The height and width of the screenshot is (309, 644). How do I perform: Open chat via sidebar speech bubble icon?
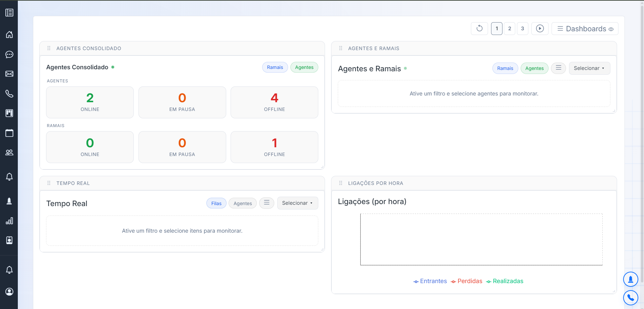coord(9,54)
